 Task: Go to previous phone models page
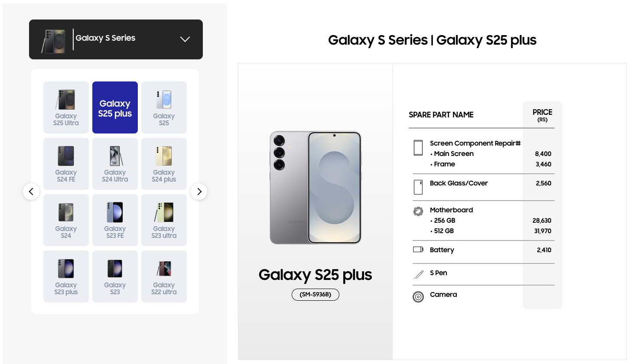tap(31, 192)
